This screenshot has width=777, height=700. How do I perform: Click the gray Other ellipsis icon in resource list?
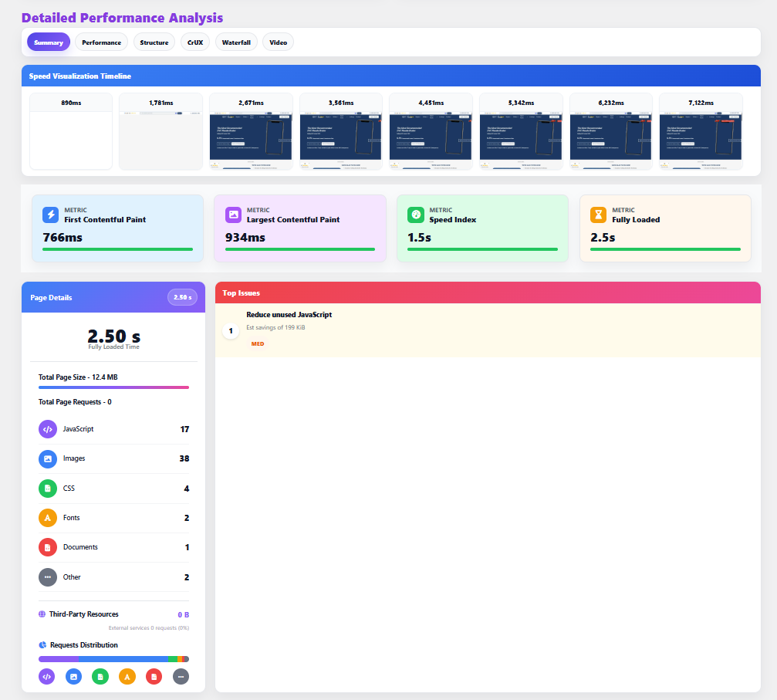(47, 577)
